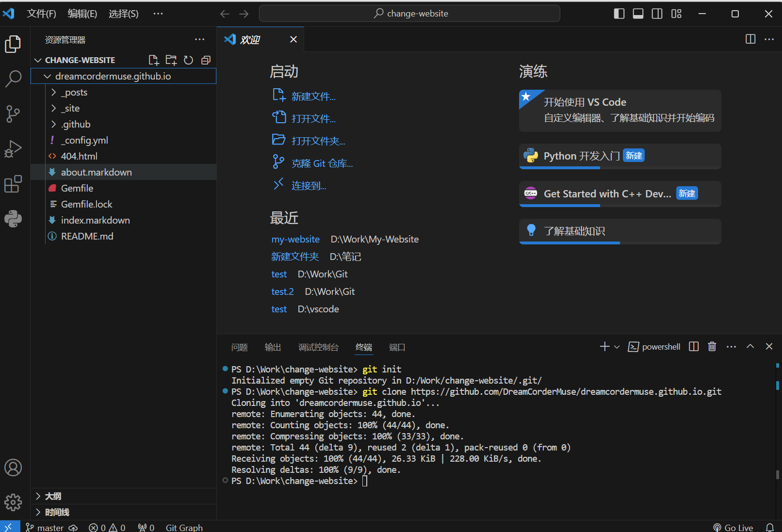Open the 开始使用 VS Code walkthrough
The width and height of the screenshot is (782, 532).
pos(620,111)
